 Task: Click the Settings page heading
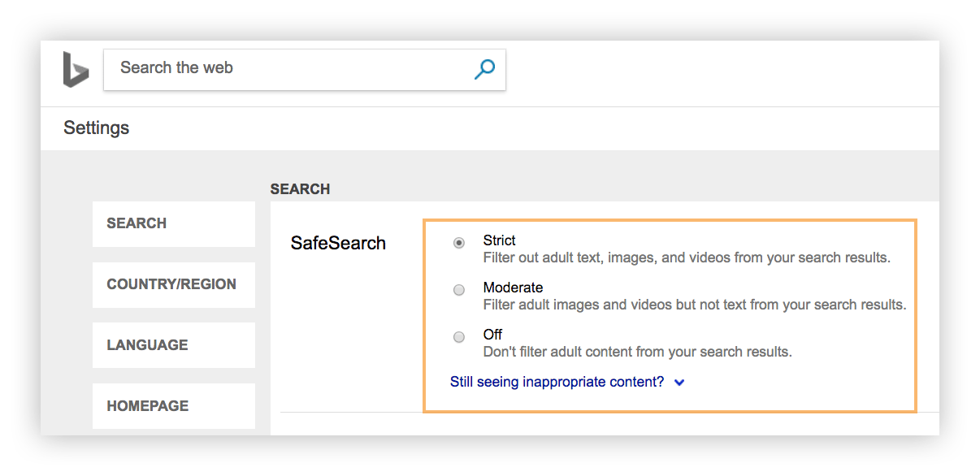coord(96,128)
